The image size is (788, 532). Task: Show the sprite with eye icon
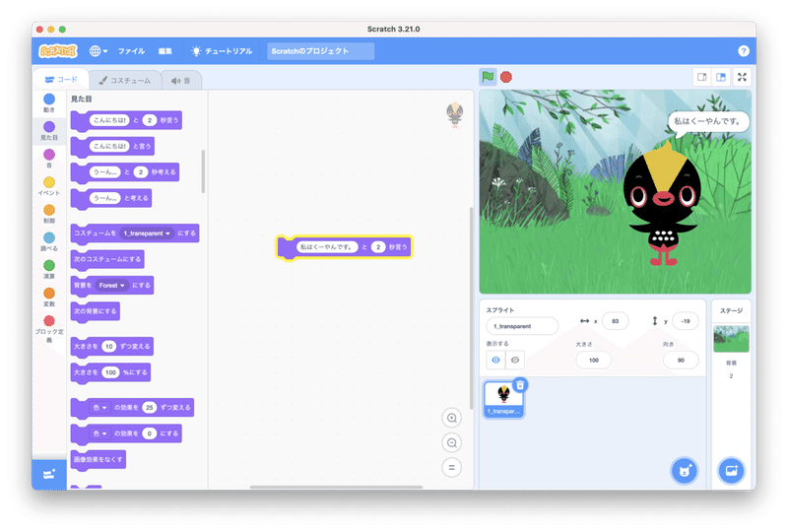(496, 360)
